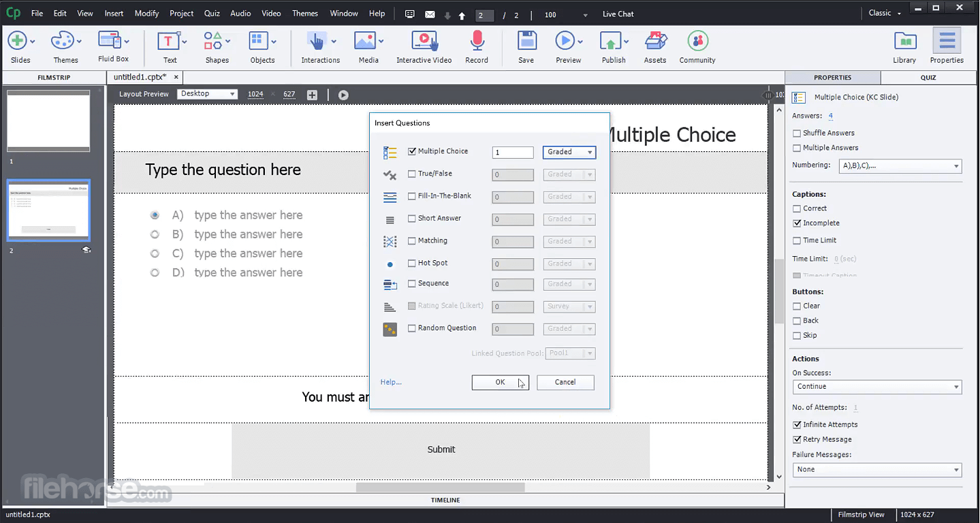980x523 pixels.
Task: Open the Library panel icon
Action: pos(904,42)
